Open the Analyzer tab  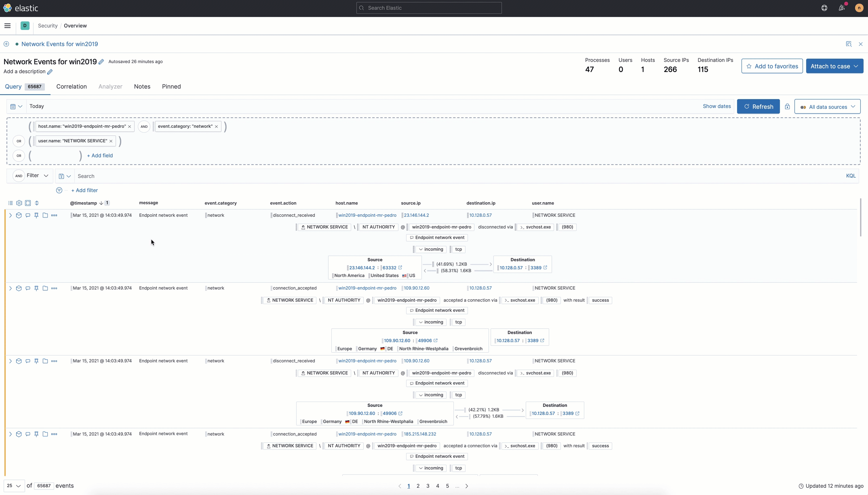pyautogui.click(x=110, y=87)
